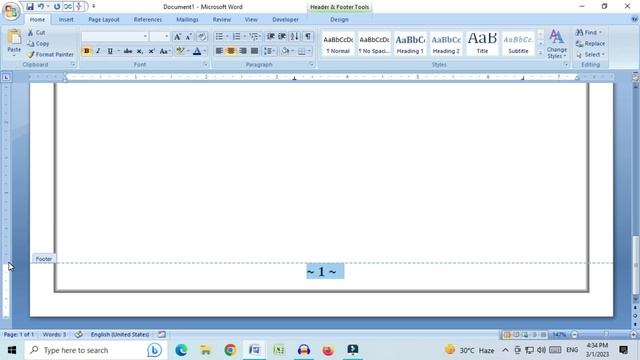This screenshot has height=360, width=640.
Task: Center the paragraph text
Action: click(x=231, y=51)
